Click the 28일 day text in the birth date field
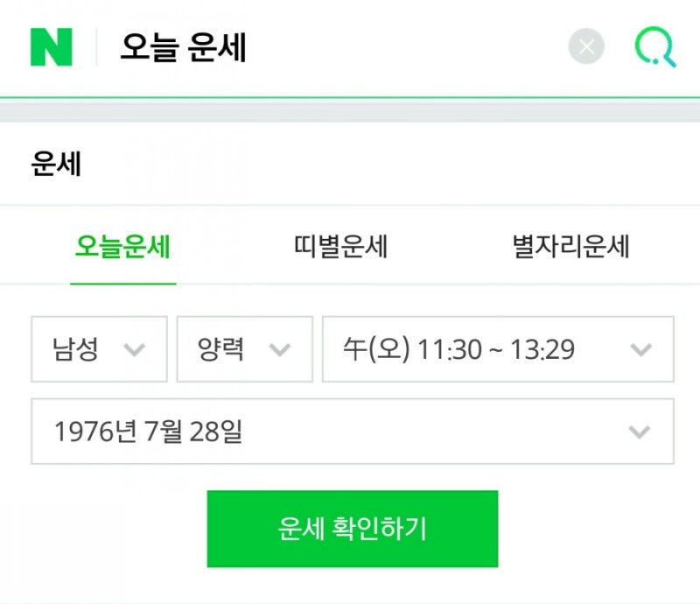The width and height of the screenshot is (700, 604). [216, 432]
